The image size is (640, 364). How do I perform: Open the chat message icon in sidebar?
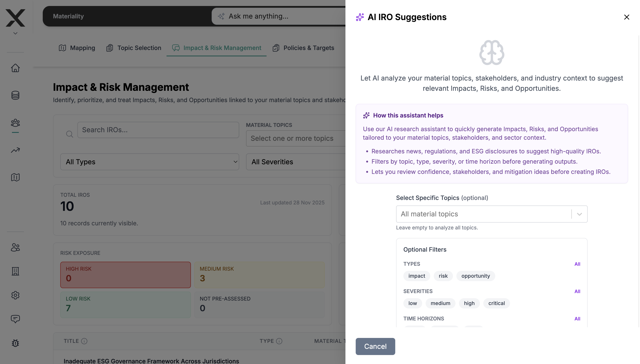point(15,319)
